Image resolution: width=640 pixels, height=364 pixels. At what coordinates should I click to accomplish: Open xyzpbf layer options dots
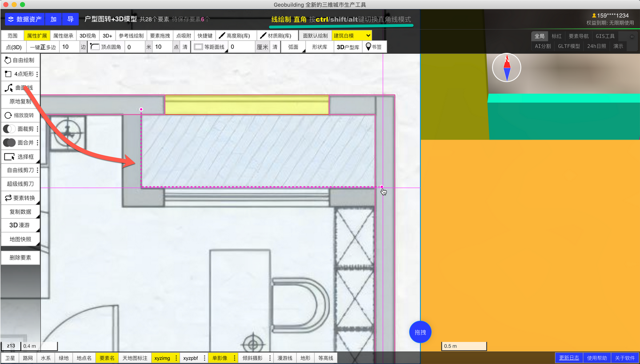[x=204, y=358]
